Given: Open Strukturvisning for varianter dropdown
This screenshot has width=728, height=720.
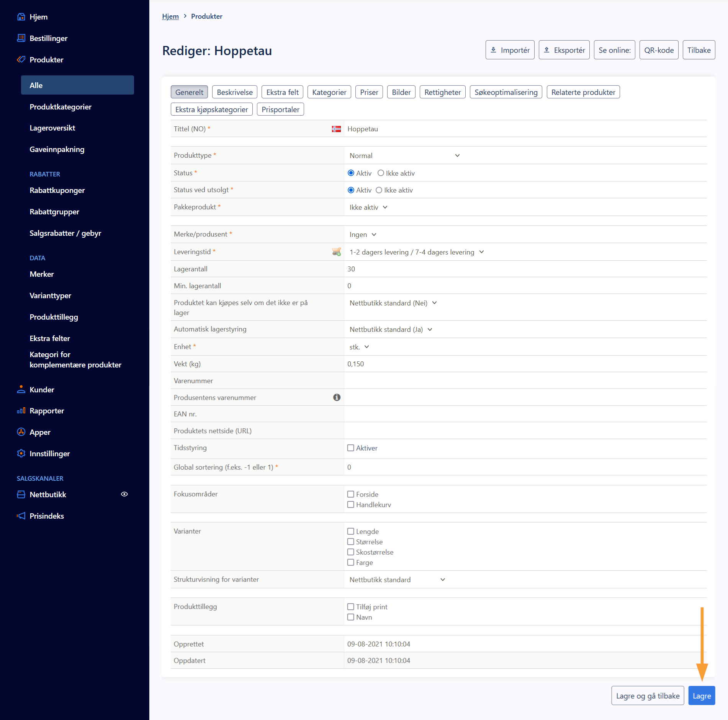Looking at the screenshot, I should tap(397, 580).
